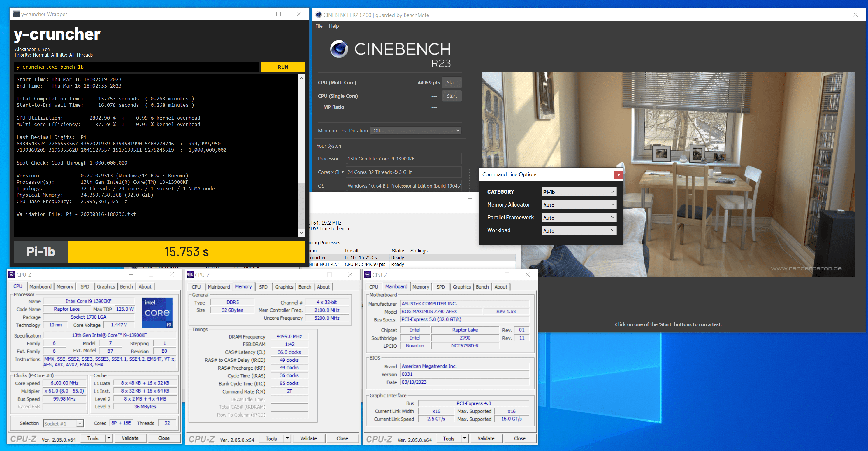868x451 pixels.
Task: Click the DRAM Frequency value 4199.0 MHz
Action: pyautogui.click(x=289, y=336)
